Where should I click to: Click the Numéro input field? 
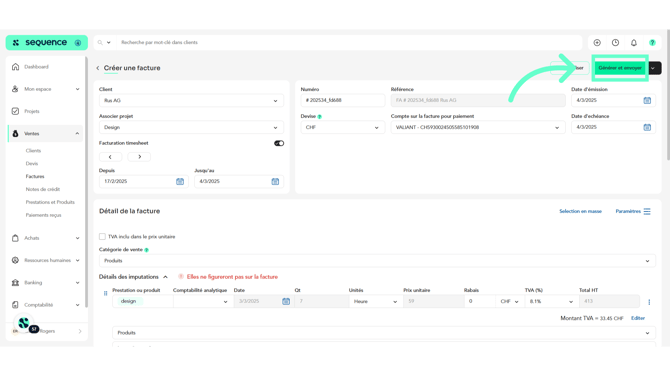[343, 100]
